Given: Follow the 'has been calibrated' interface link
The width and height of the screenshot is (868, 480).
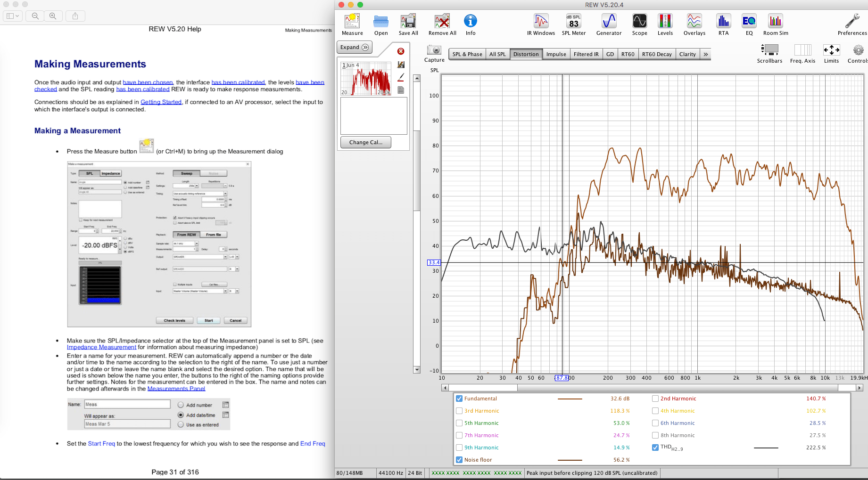Looking at the screenshot, I should tap(238, 82).
